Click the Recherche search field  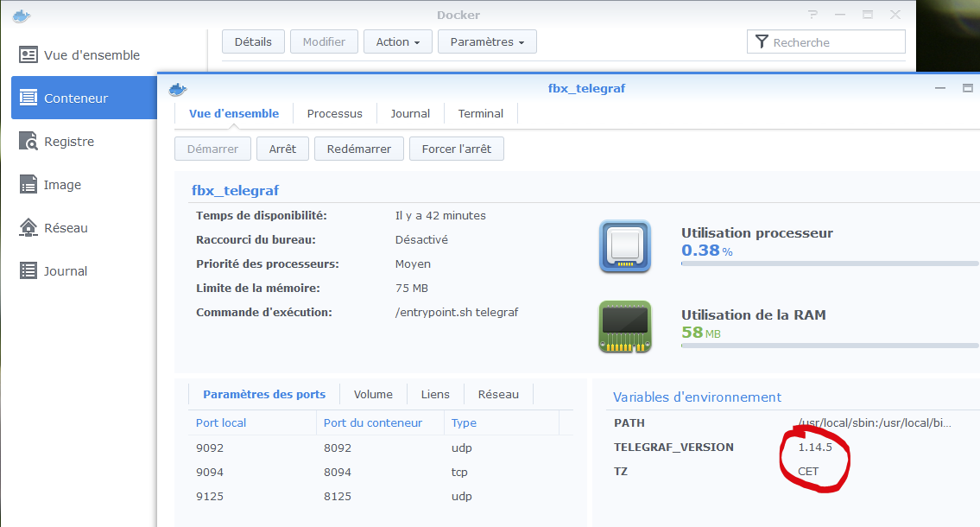[834, 41]
